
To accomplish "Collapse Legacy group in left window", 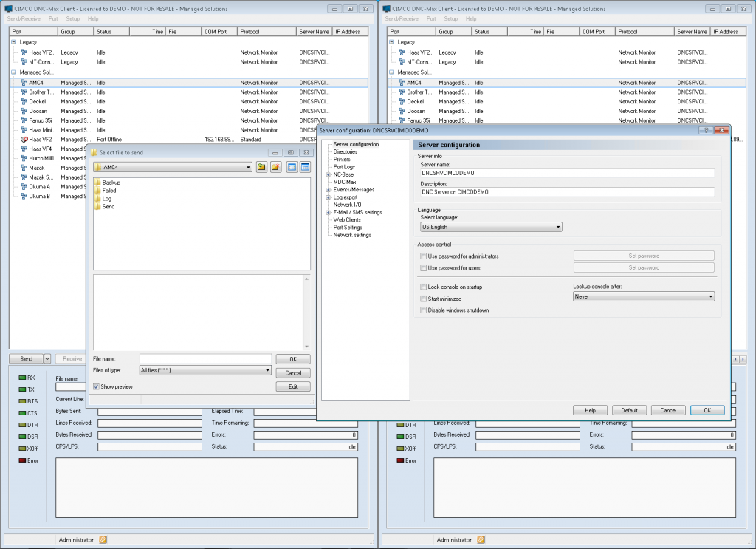I will [x=13, y=42].
